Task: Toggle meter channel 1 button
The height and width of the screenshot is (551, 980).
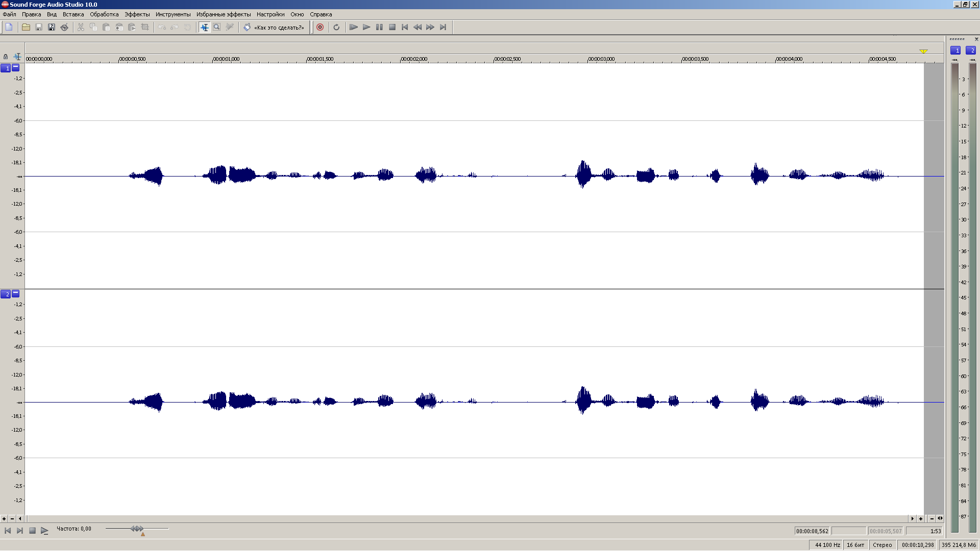Action: coord(955,50)
